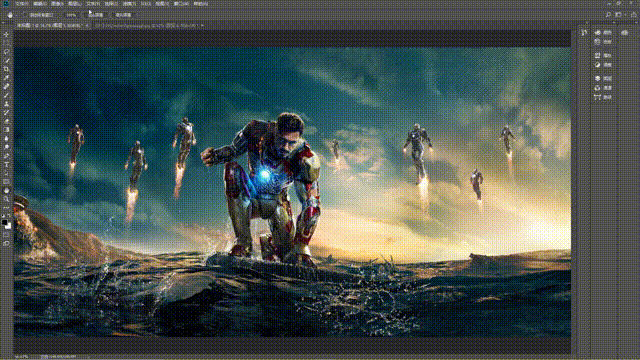
Task: Open the Help menu
Action: (x=200, y=4)
